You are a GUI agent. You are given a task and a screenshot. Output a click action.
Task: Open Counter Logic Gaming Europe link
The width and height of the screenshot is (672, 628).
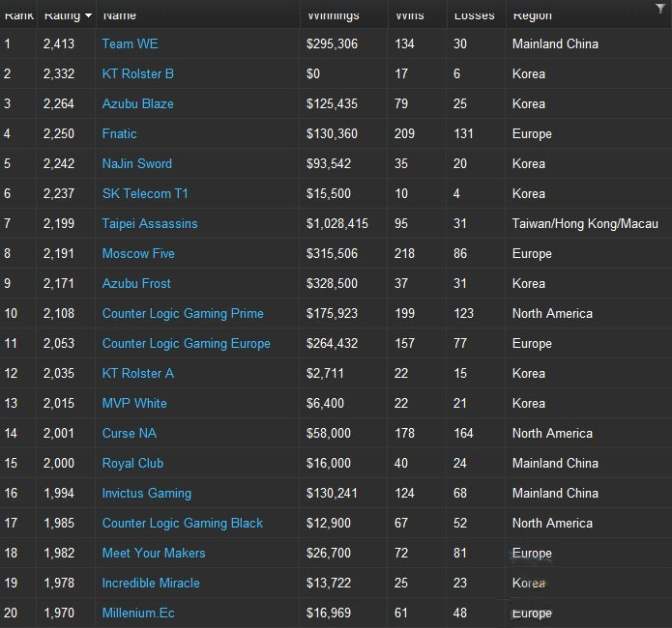[x=186, y=344]
